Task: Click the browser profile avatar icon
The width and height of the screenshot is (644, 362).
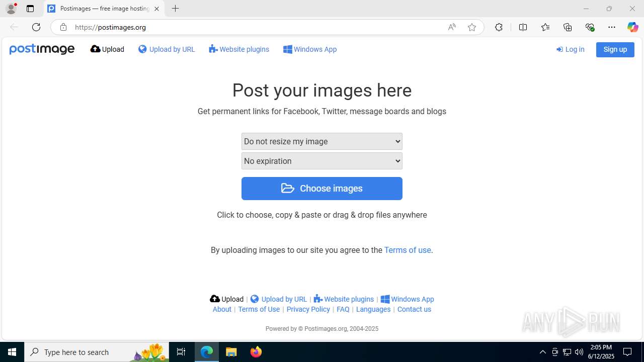Action: click(x=11, y=9)
